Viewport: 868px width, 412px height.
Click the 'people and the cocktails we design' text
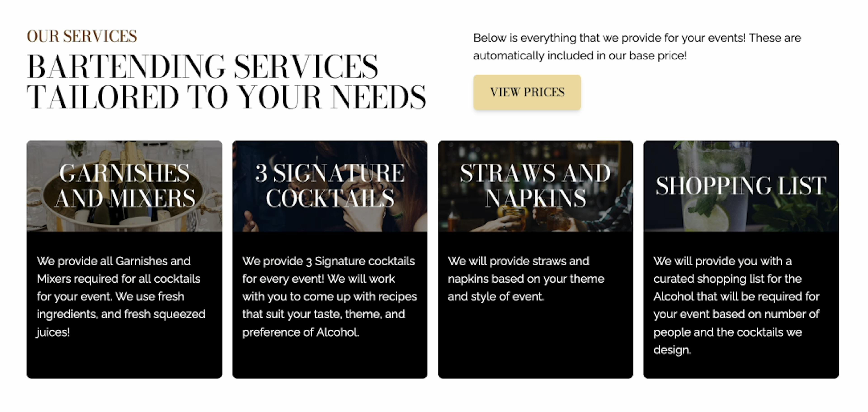point(728,341)
